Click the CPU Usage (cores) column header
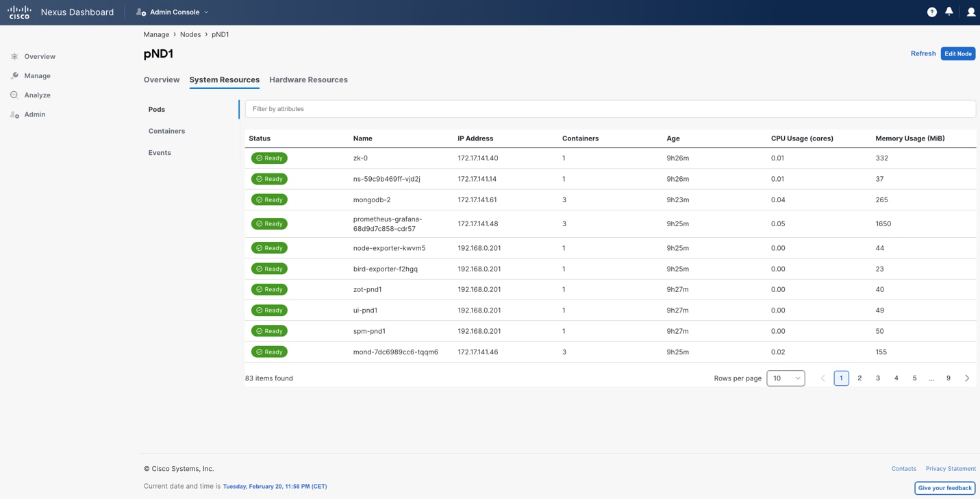The image size is (980, 499). [802, 138]
